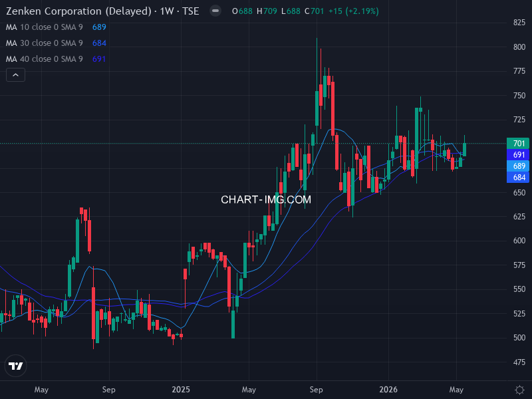Click the open value O688 in header

coord(242,11)
